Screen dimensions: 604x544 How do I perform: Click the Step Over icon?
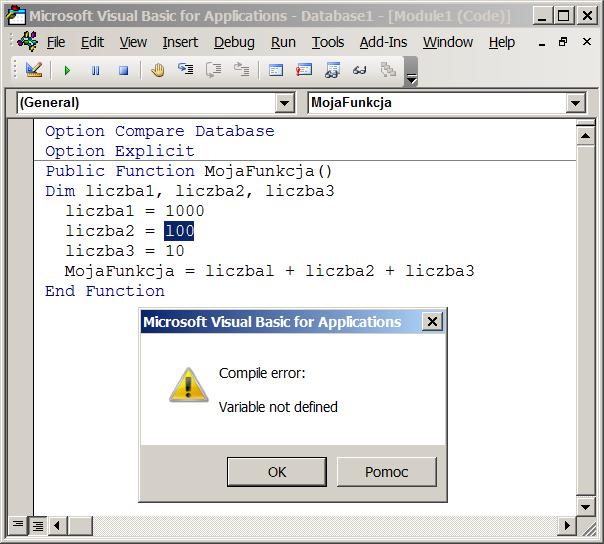[214, 70]
